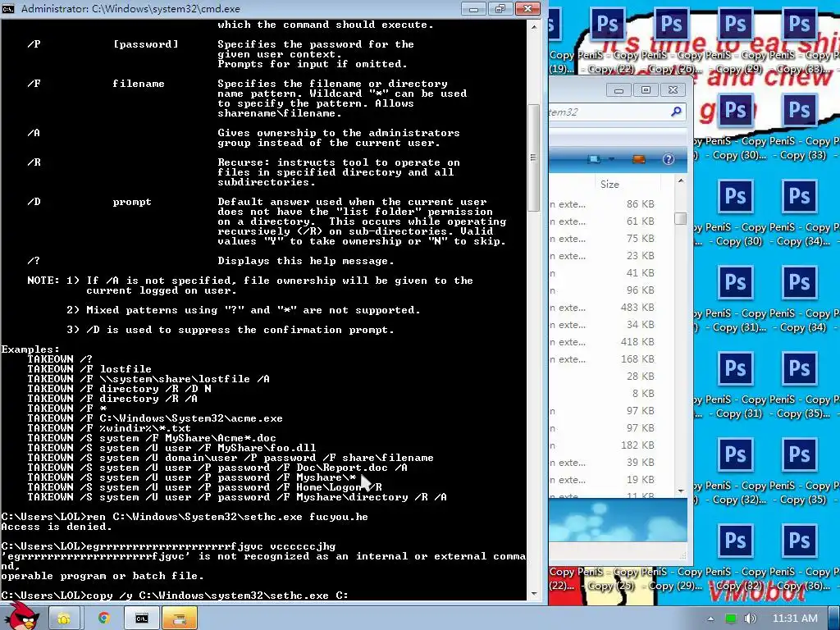840x630 pixels.
Task: Click the cmd scrollbar down arrow
Action: click(533, 594)
